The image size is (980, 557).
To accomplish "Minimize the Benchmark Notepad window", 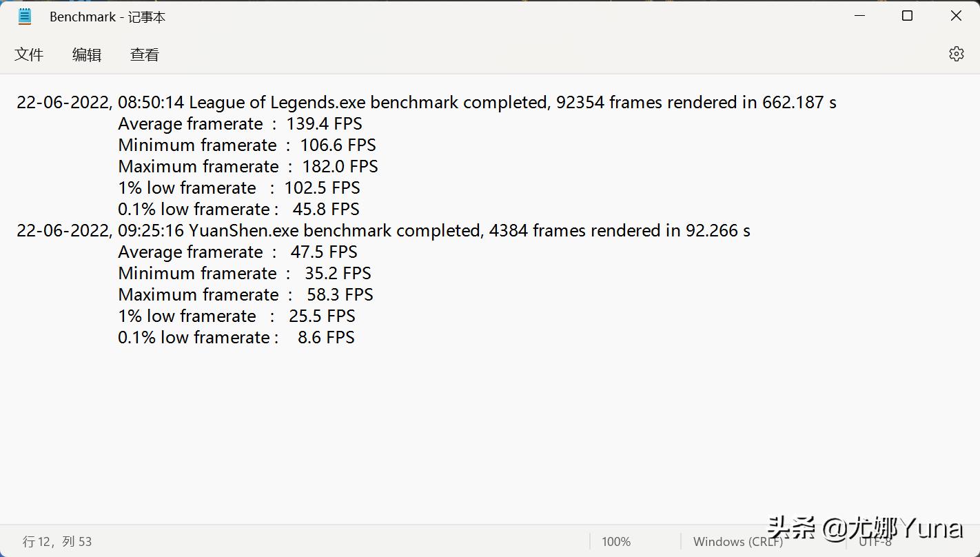I will (x=859, y=16).
